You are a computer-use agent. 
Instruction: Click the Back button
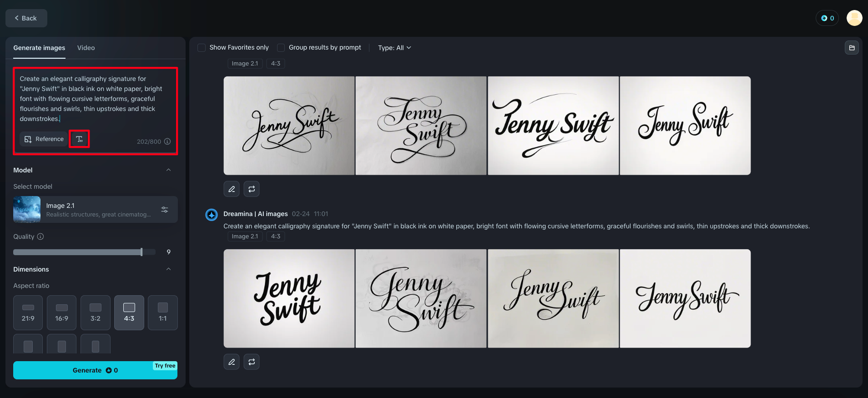pos(26,18)
